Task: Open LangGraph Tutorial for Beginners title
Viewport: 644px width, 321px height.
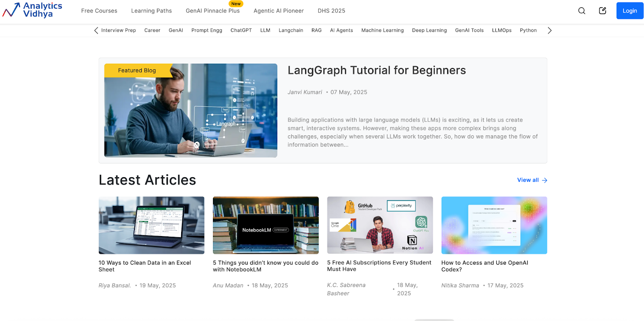Action: coord(376,70)
